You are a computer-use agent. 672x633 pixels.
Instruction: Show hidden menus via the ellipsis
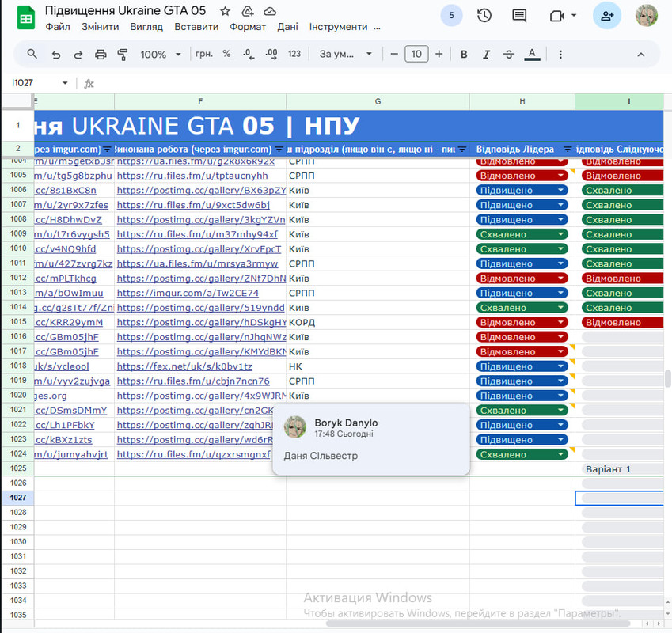[377, 28]
